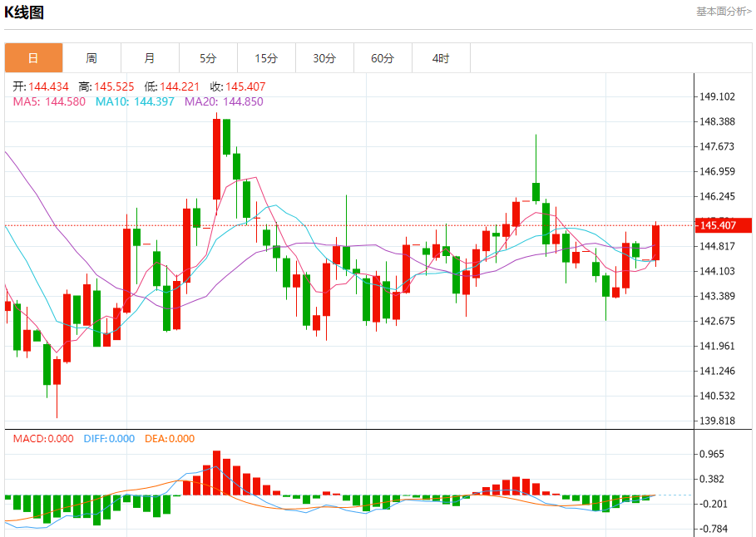The image size is (756, 537).
Task: Click the 0.965 MACD axis label
Action: [712, 454]
